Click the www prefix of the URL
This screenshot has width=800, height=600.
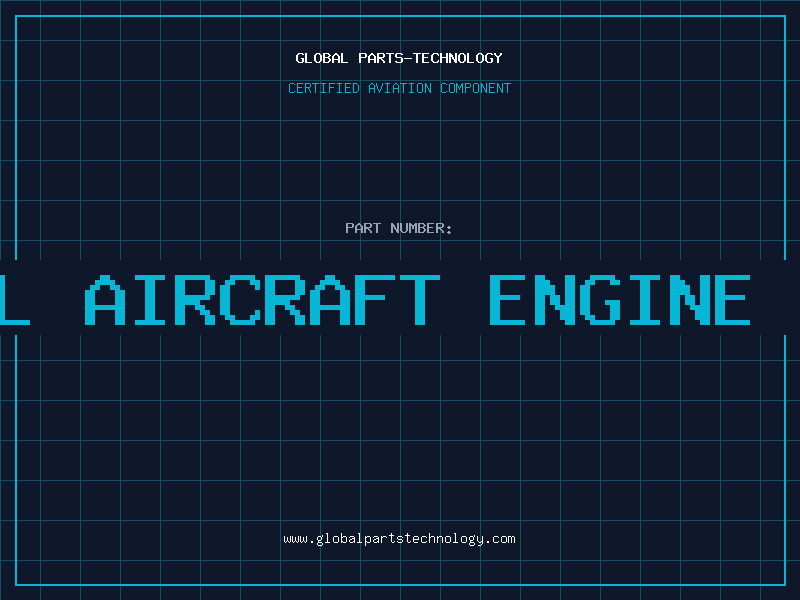(x=296, y=539)
